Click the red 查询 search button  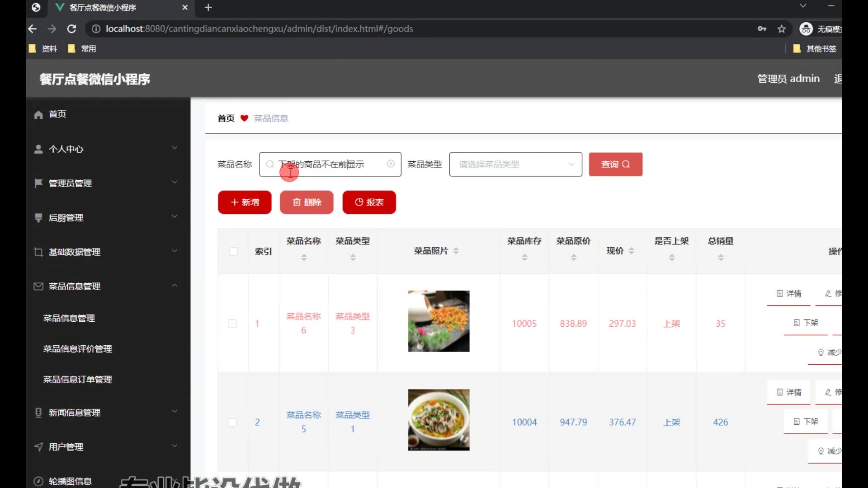(x=615, y=164)
